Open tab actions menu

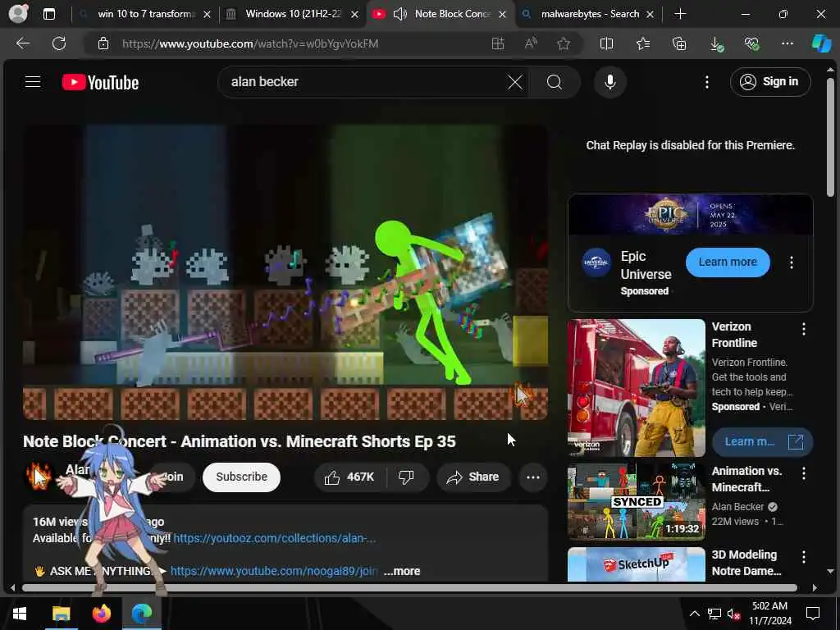point(49,14)
